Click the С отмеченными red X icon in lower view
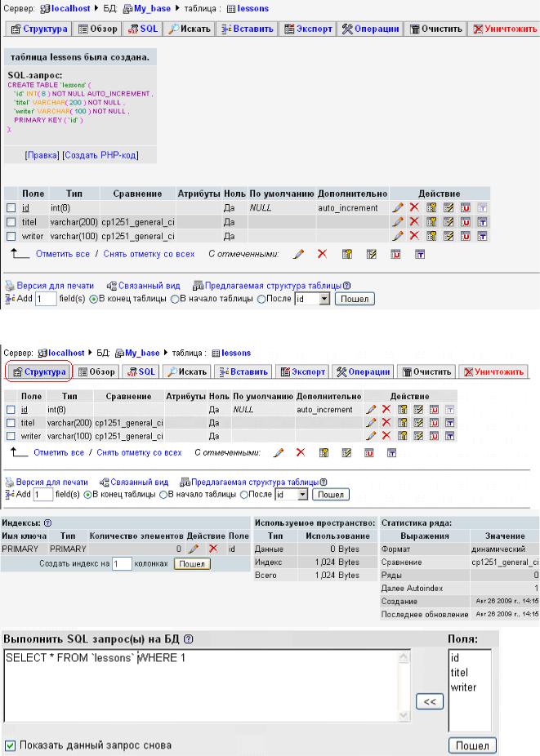The image size is (540, 756). click(301, 452)
